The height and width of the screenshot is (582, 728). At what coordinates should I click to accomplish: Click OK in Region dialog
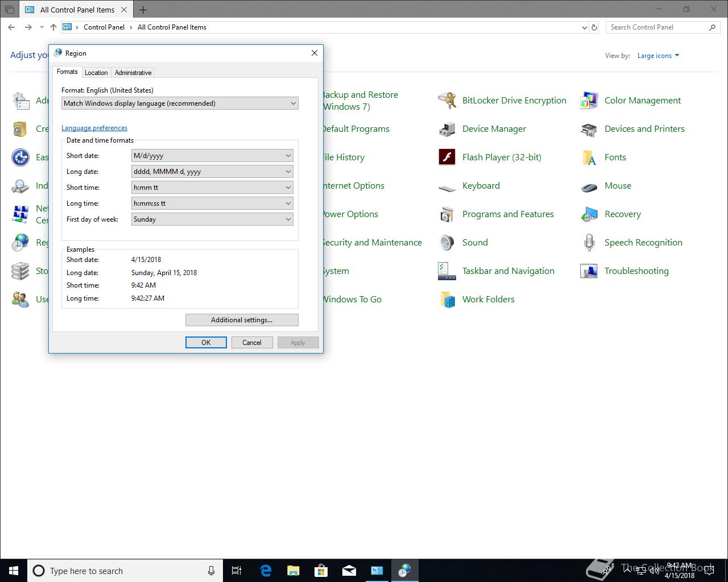pos(206,343)
